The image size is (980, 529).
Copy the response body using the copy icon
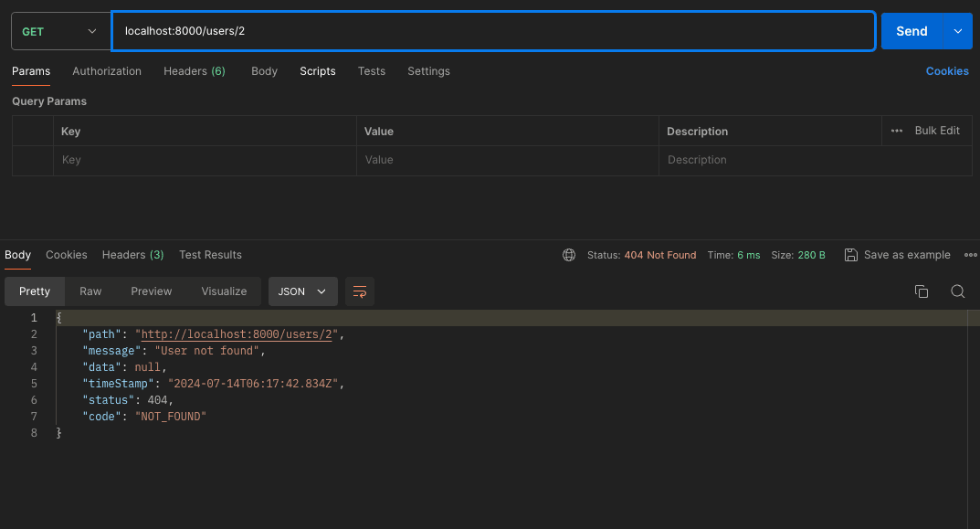click(x=922, y=291)
